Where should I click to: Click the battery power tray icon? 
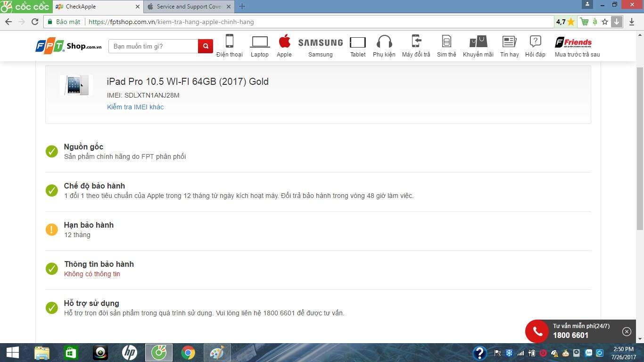(531, 353)
